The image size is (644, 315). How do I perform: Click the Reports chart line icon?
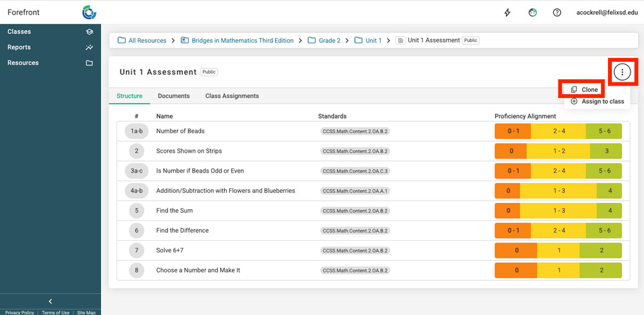(x=90, y=47)
